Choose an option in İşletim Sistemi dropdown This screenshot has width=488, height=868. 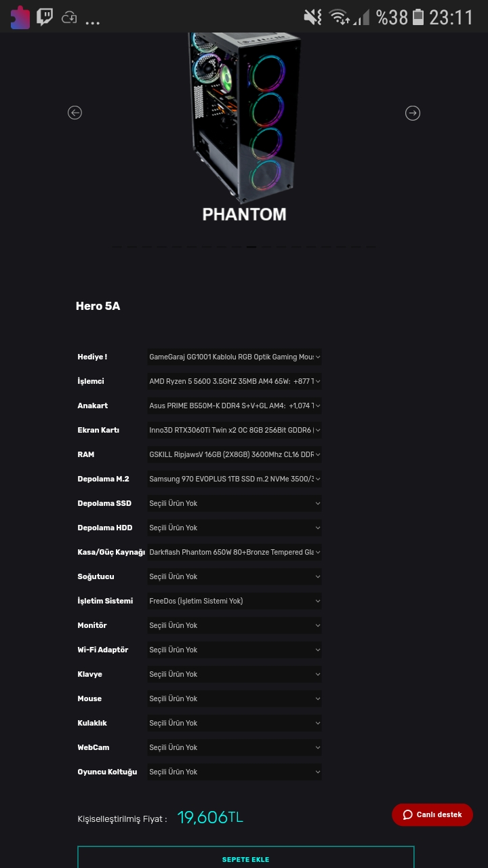[235, 601]
